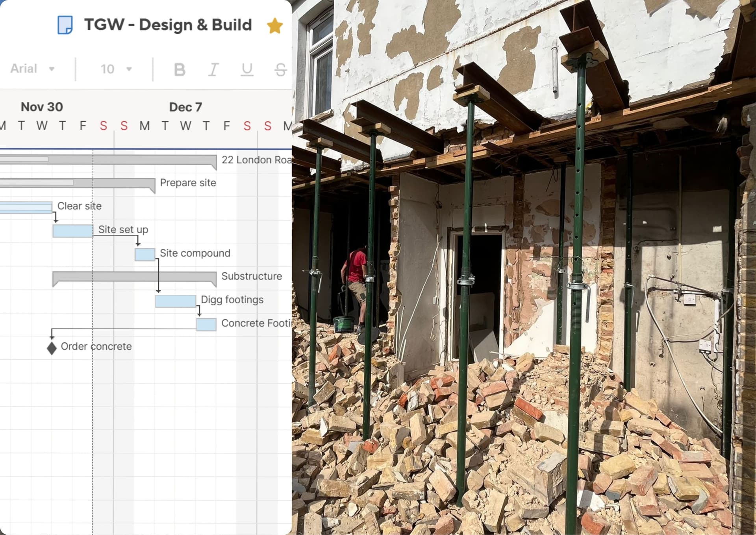The height and width of the screenshot is (535, 756).
Task: Open the Arial font dropdown
Action: click(32, 69)
